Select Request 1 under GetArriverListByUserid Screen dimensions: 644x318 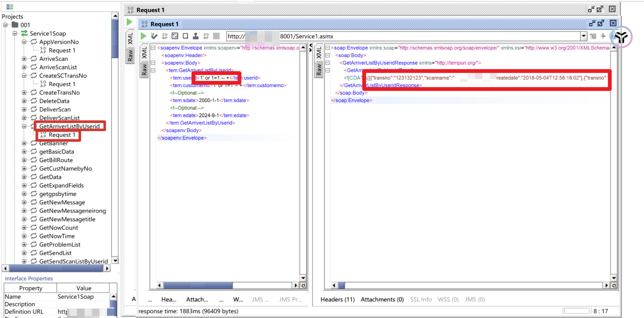click(62, 135)
